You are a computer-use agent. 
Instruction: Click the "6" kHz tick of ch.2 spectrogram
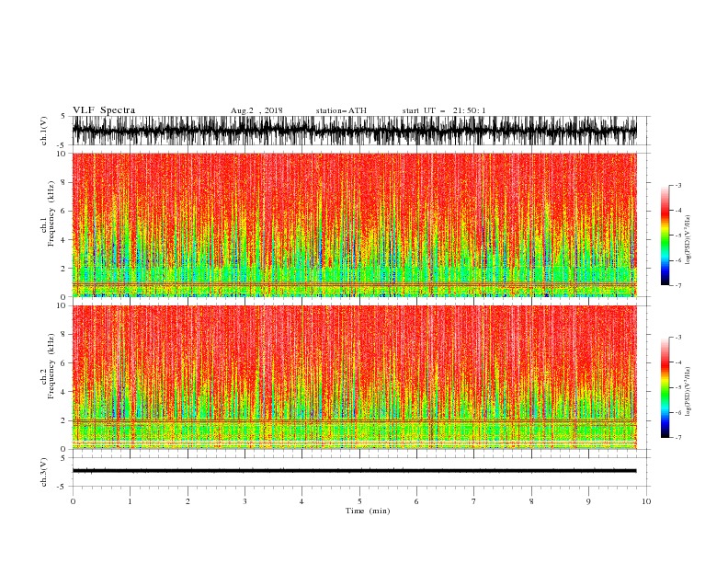click(x=63, y=362)
